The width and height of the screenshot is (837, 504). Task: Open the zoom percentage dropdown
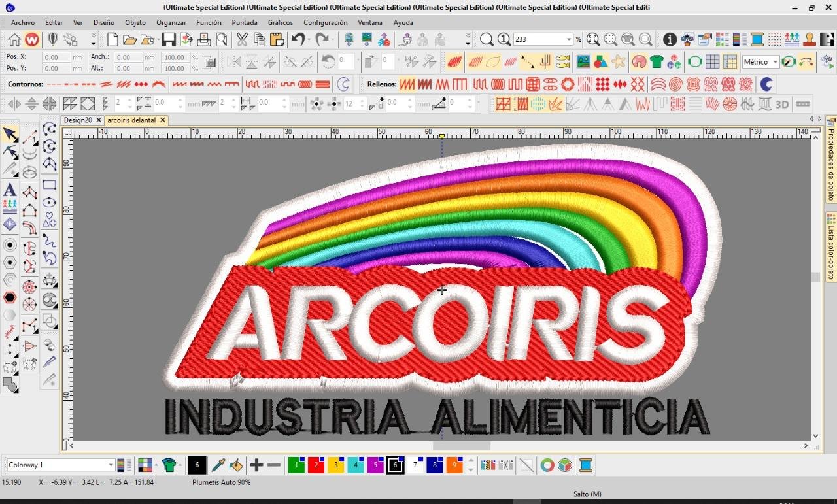point(569,40)
